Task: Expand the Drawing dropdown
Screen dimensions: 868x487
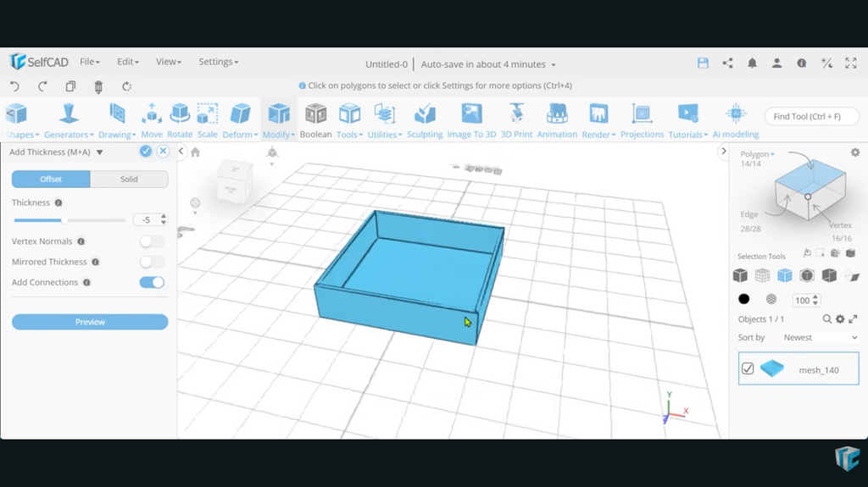Action: (117, 135)
